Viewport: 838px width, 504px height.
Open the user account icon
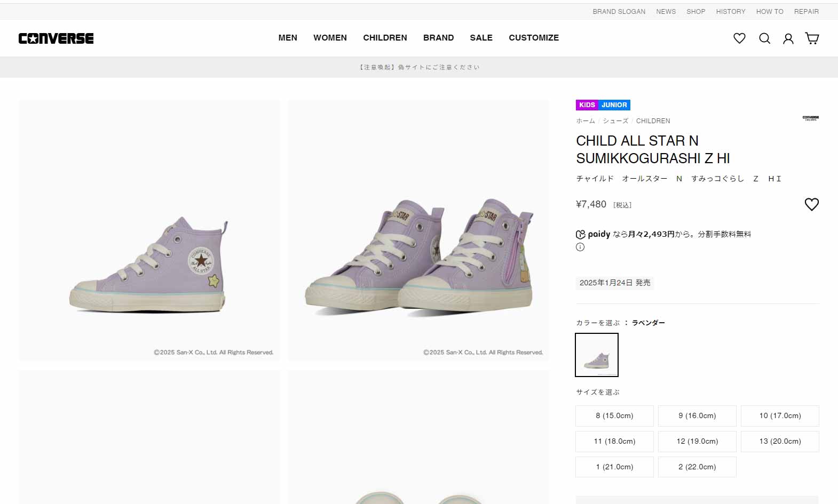pyautogui.click(x=788, y=38)
